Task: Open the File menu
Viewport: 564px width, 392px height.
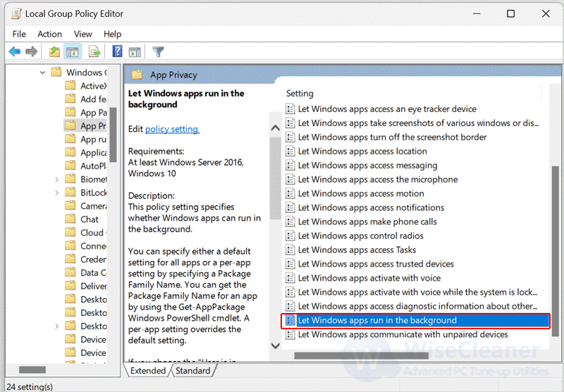Action: coord(19,34)
